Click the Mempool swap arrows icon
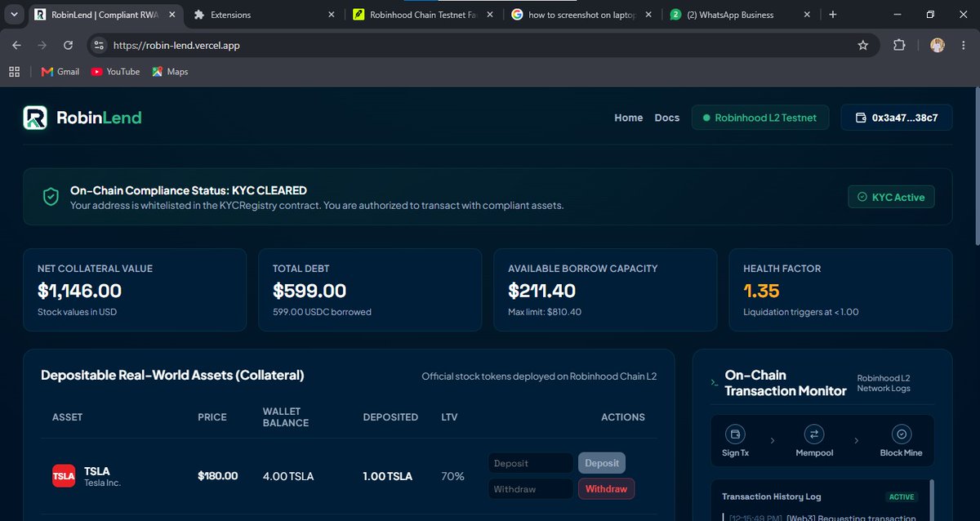980x521 pixels. [815, 434]
